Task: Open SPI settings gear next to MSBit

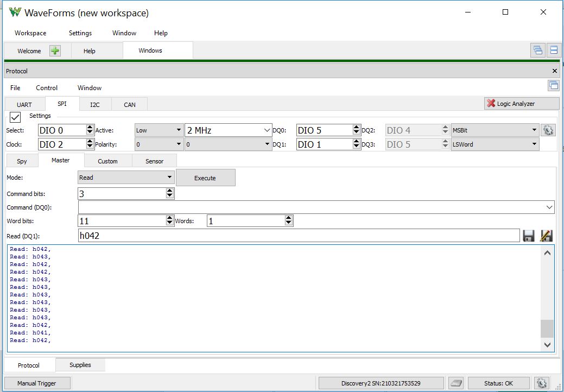Action: 548,130
